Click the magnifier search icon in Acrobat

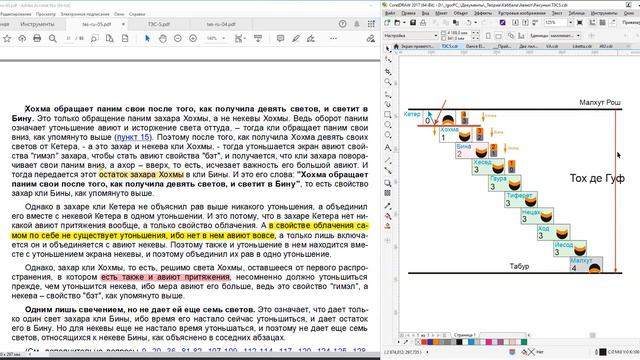(53, 38)
